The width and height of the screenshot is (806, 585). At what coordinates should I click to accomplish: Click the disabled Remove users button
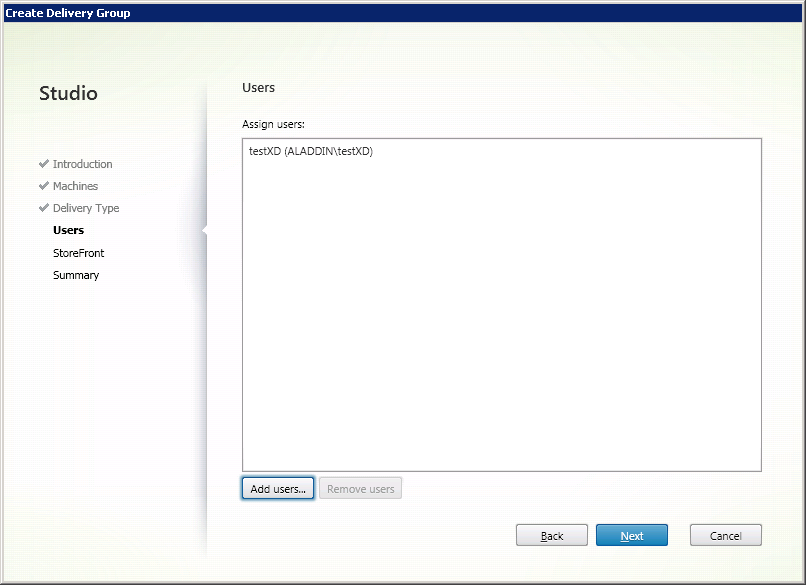(x=360, y=488)
